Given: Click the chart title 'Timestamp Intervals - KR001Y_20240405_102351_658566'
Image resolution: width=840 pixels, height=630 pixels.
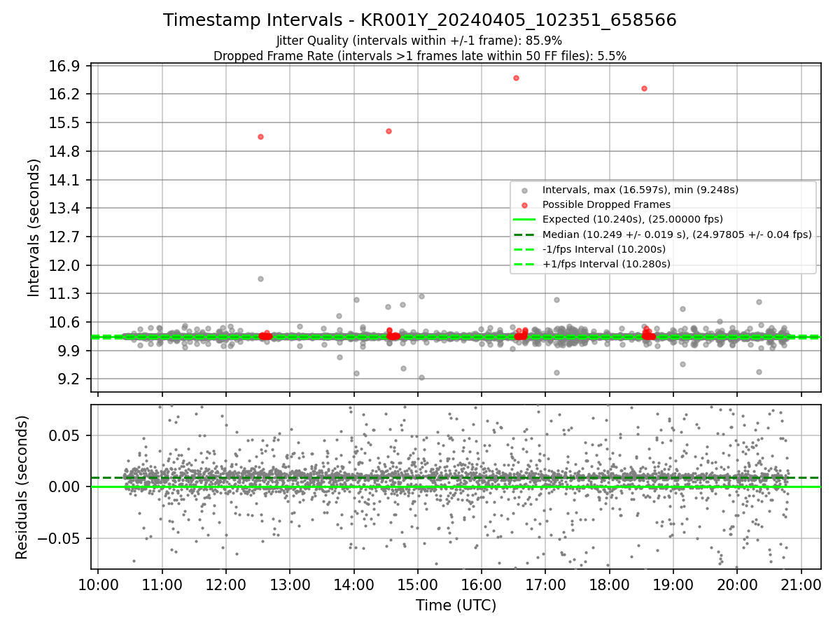Looking at the screenshot, I should point(420,20).
